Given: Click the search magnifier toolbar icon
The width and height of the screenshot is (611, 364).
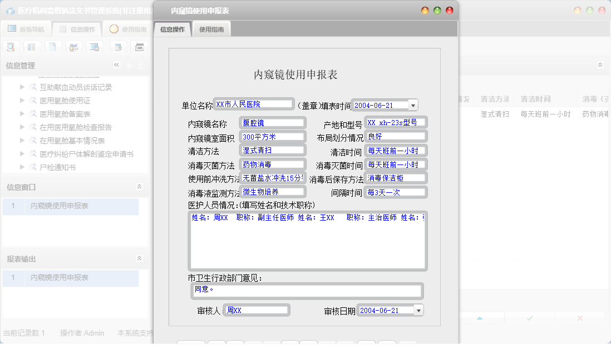Looking at the screenshot, I should tap(11, 47).
